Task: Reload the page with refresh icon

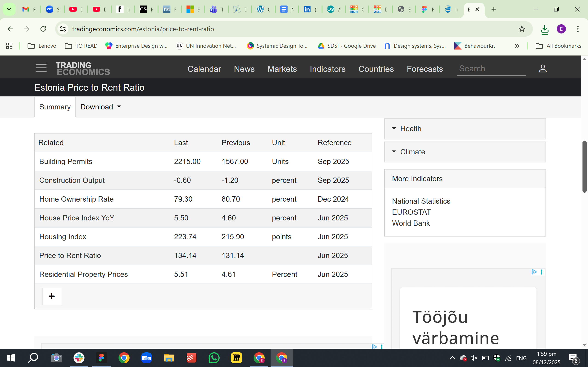Action: (x=43, y=29)
